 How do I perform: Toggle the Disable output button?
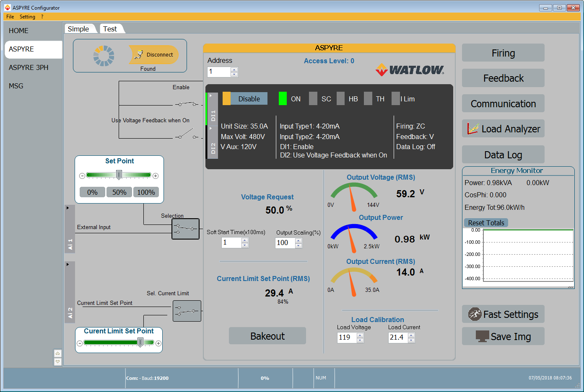point(245,99)
